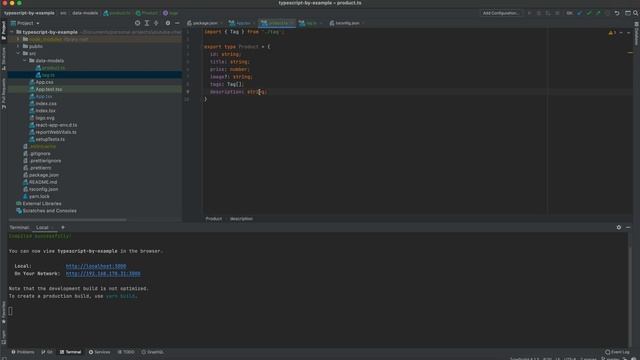Click the locate/select opened file icon
Viewport: 640px width, 360px height.
138,23
